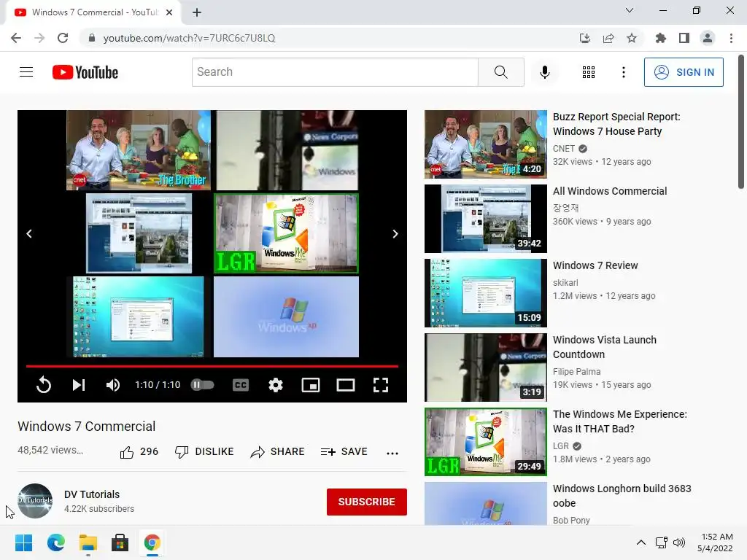Show previous suggestions in end screen
This screenshot has height=560, width=747.
click(29, 233)
